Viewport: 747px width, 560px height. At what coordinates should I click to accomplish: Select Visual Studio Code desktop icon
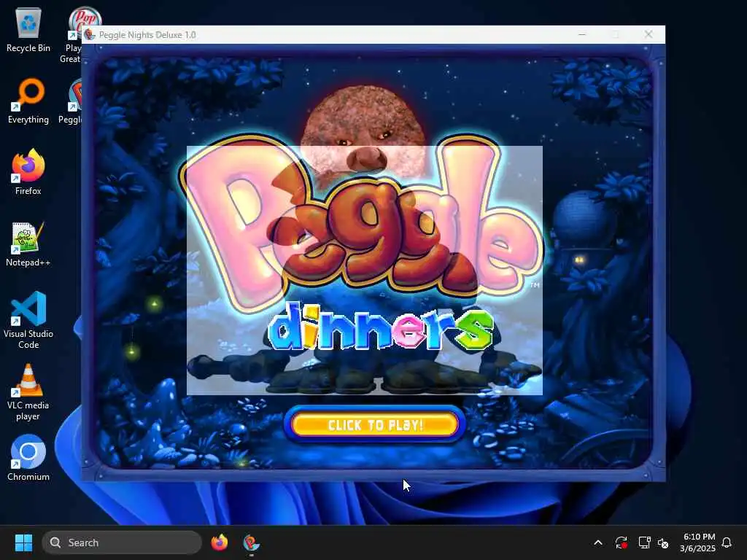coord(28,320)
